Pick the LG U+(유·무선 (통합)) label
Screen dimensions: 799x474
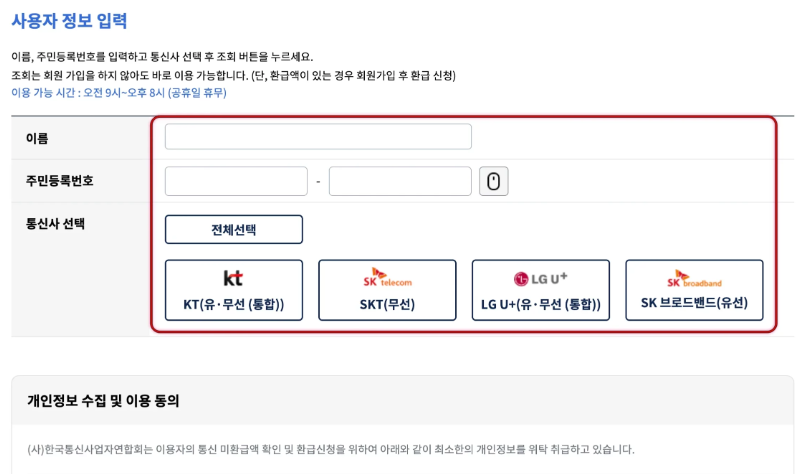[x=540, y=304]
